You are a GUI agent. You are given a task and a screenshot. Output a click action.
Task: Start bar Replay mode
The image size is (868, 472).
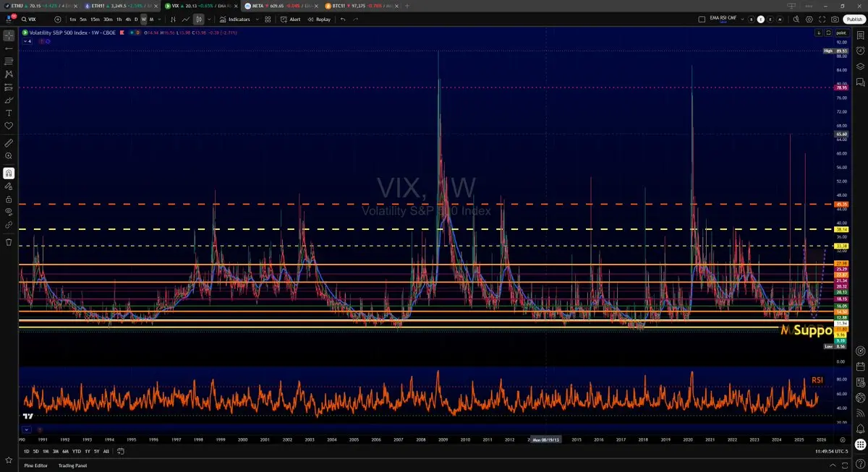(319, 19)
